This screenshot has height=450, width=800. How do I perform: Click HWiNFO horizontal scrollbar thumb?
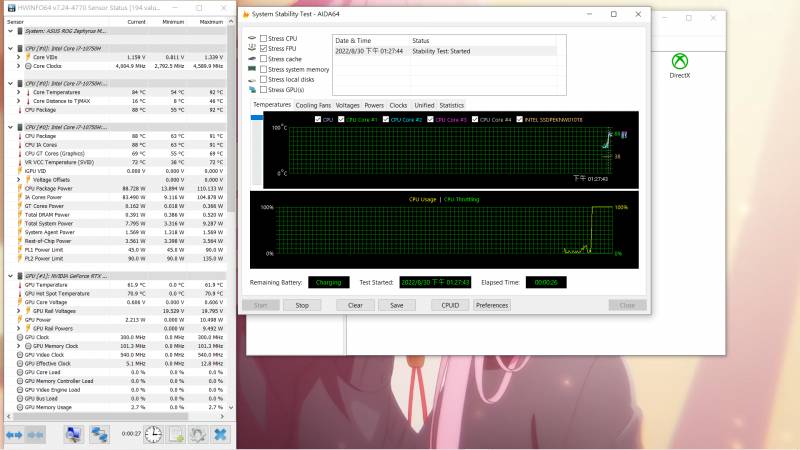(101, 416)
